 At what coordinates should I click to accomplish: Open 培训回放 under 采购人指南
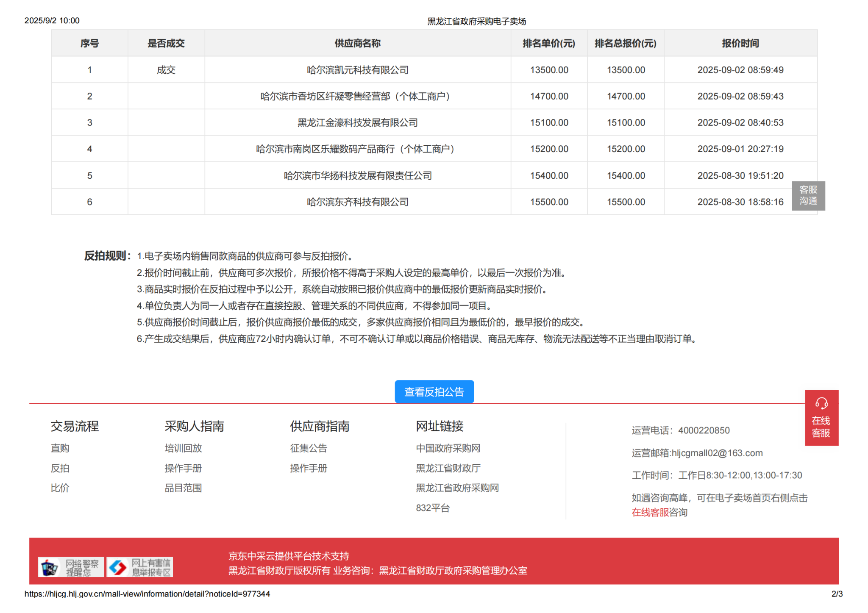(x=183, y=448)
